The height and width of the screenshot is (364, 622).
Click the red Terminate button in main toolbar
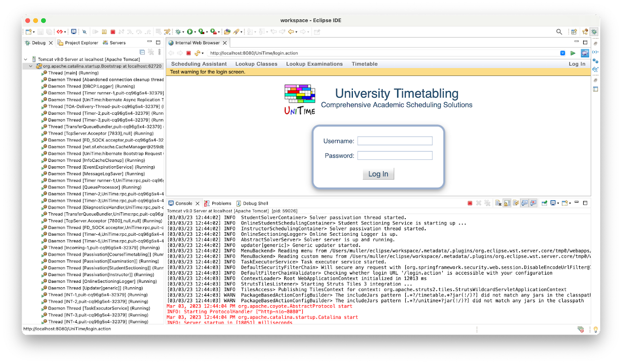point(113,32)
